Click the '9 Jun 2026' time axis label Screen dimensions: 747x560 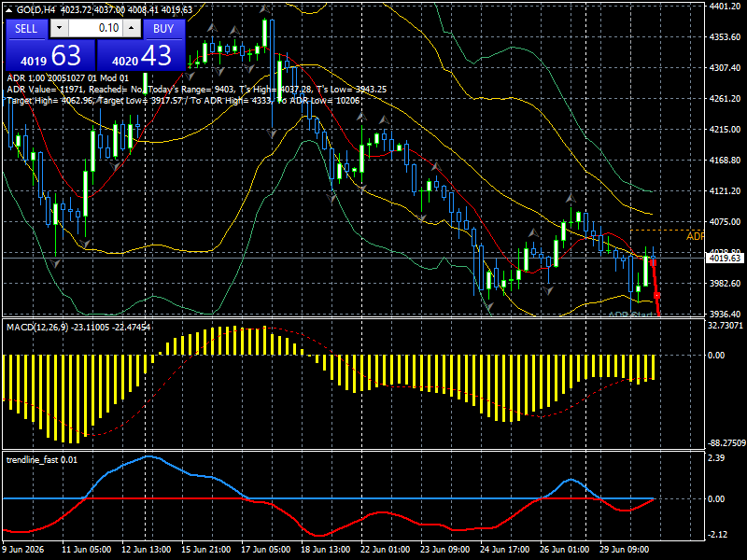22,550
